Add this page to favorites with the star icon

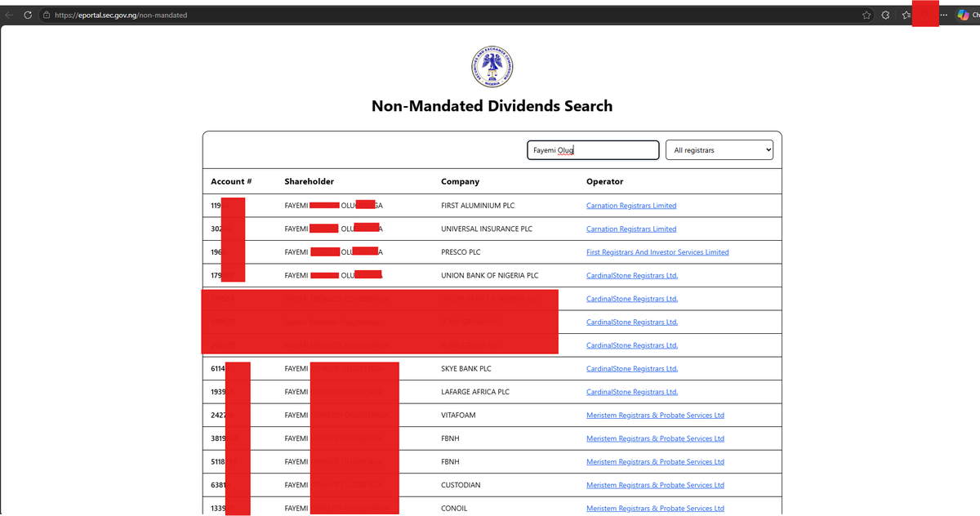(x=866, y=15)
